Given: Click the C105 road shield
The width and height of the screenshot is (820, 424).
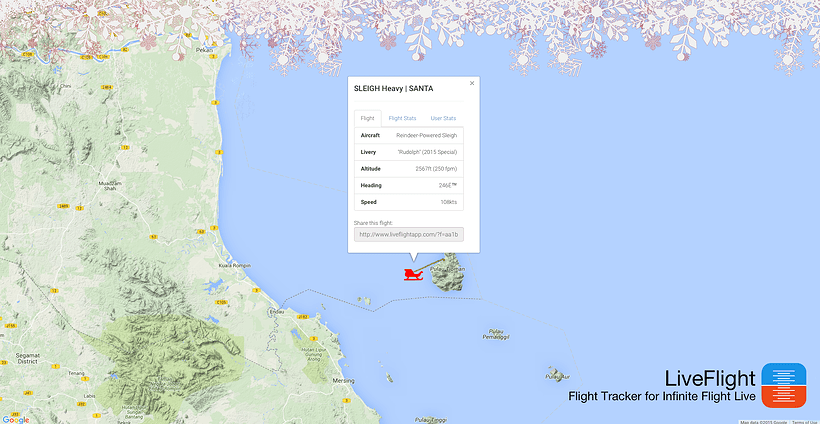Looking at the screenshot, I should pos(222,302).
